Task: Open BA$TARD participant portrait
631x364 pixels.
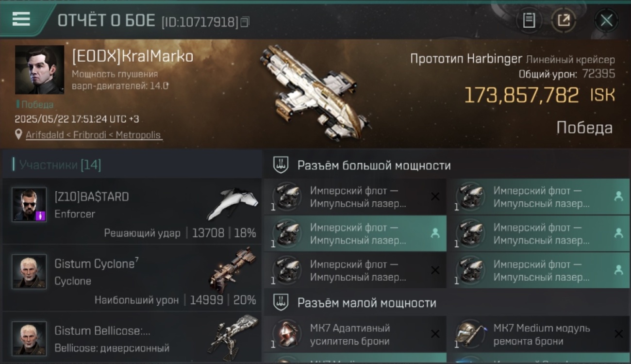Action: [29, 205]
